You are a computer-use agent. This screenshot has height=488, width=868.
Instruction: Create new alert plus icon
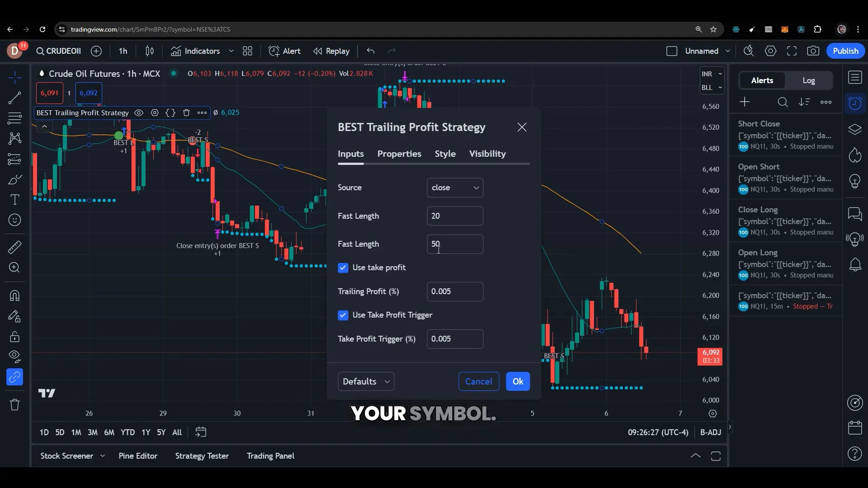[x=745, y=102]
